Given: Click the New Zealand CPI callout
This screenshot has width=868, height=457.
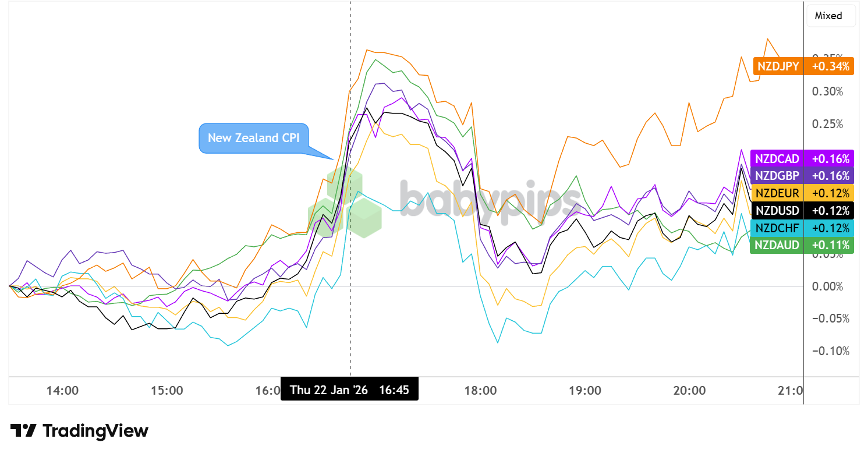Looking at the screenshot, I should (x=254, y=138).
